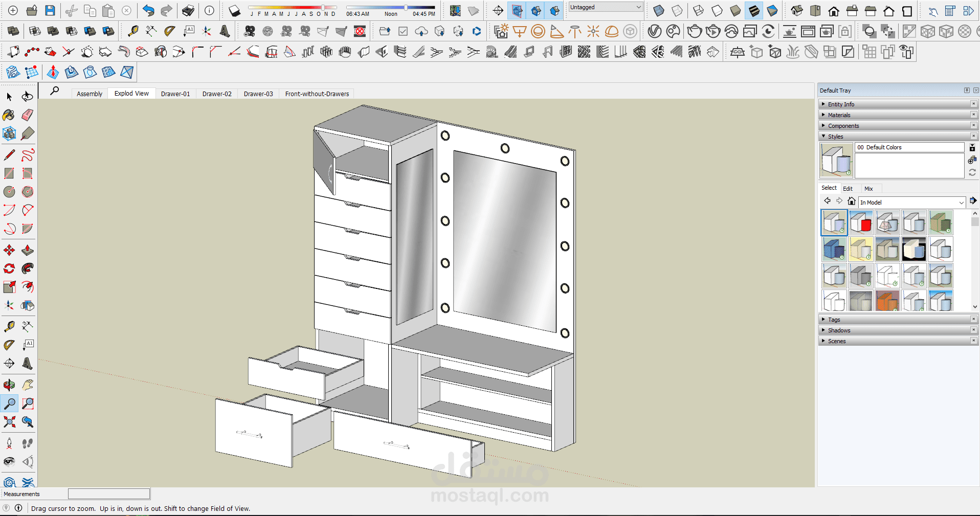Open the Edit tab in Styles
This screenshot has height=516, width=980.
tap(848, 189)
